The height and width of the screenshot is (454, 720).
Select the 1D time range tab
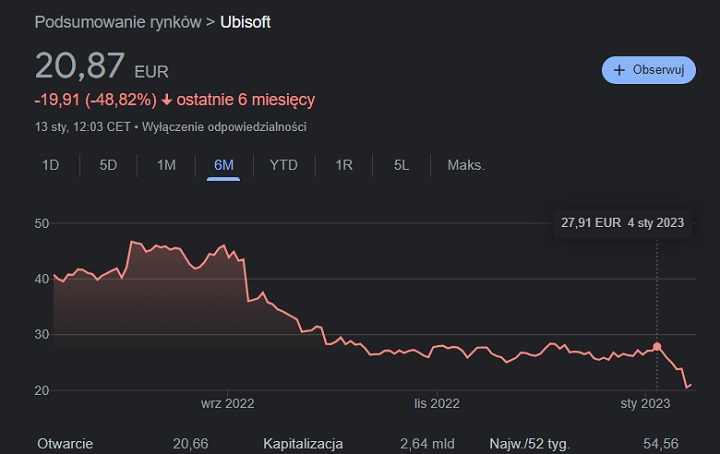pos(51,165)
